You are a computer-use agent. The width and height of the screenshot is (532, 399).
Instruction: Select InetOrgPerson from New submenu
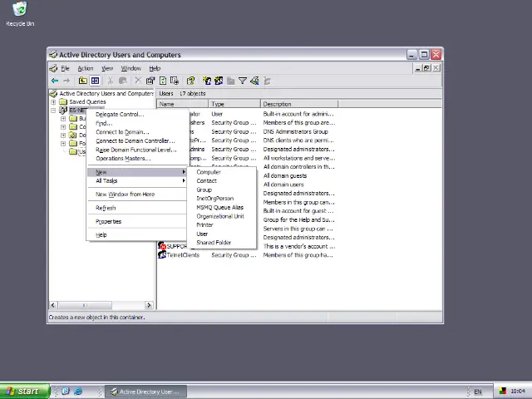(222, 199)
